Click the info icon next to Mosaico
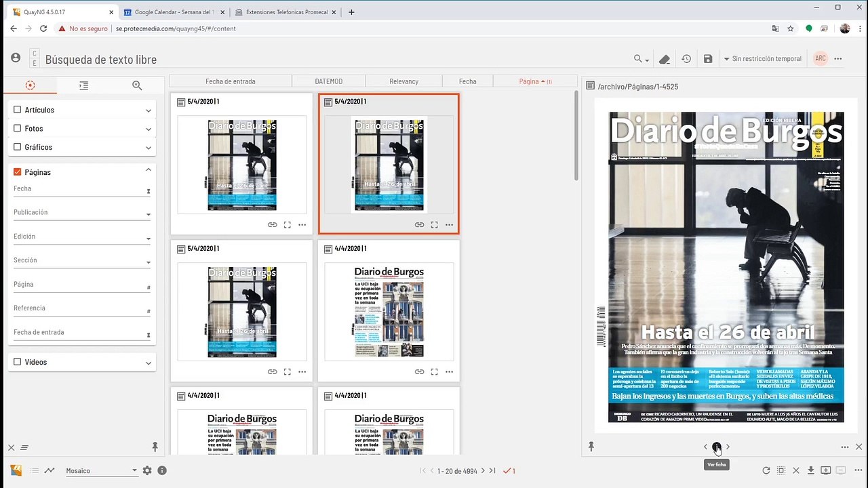 coord(162,470)
